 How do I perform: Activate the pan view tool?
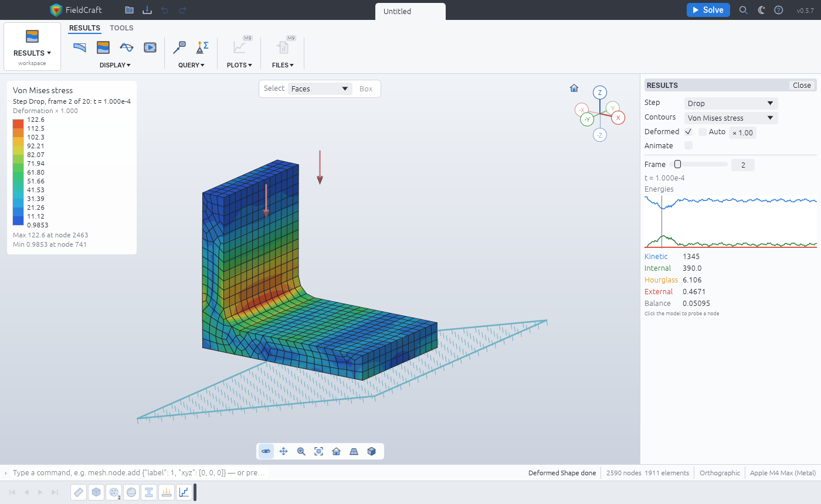[284, 451]
